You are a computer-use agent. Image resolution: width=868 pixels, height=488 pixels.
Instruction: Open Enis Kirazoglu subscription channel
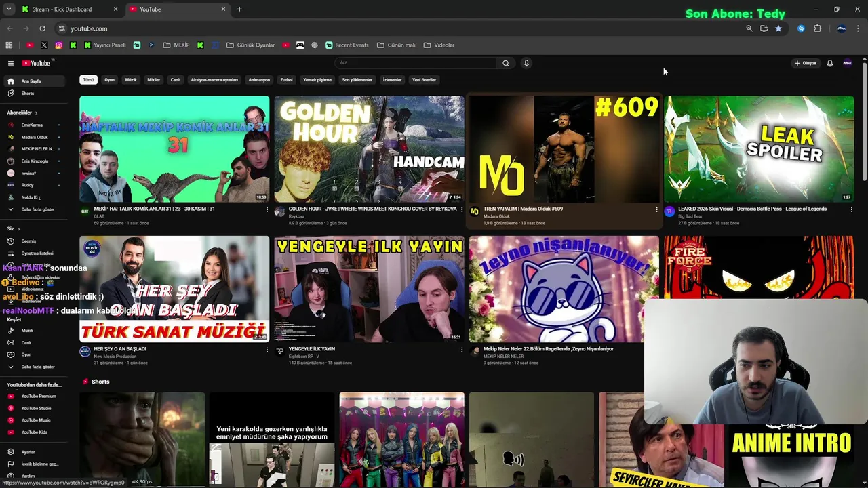[x=34, y=161]
